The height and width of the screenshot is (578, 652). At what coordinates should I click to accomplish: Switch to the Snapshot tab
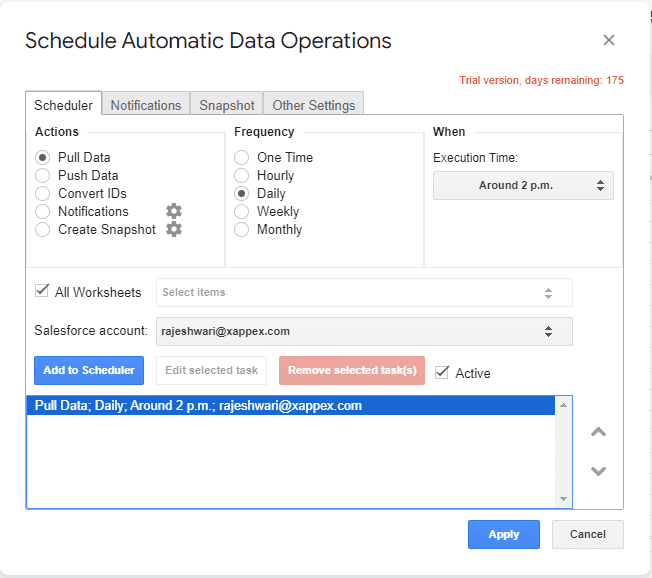[x=227, y=105]
